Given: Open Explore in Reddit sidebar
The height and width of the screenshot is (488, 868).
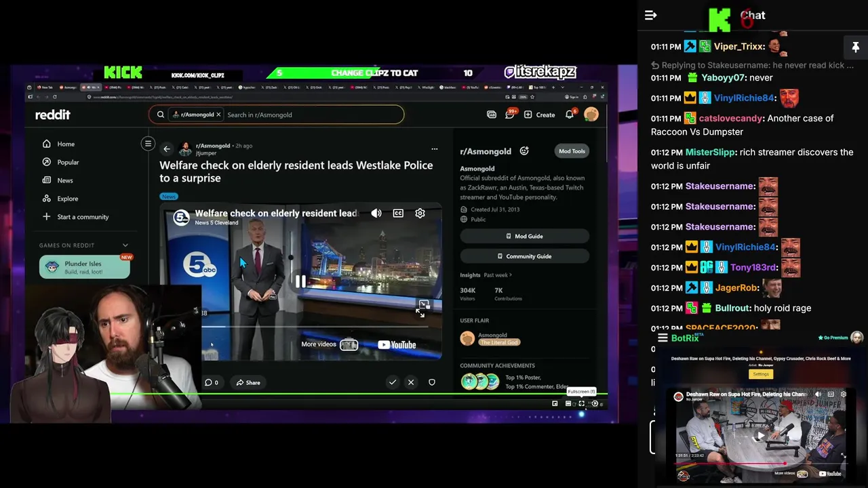Looking at the screenshot, I should [x=60, y=199].
